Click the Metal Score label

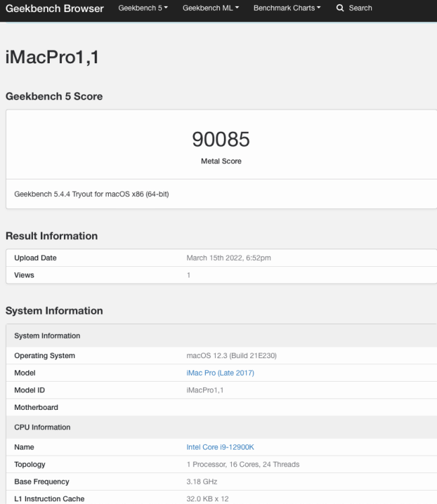(x=221, y=161)
